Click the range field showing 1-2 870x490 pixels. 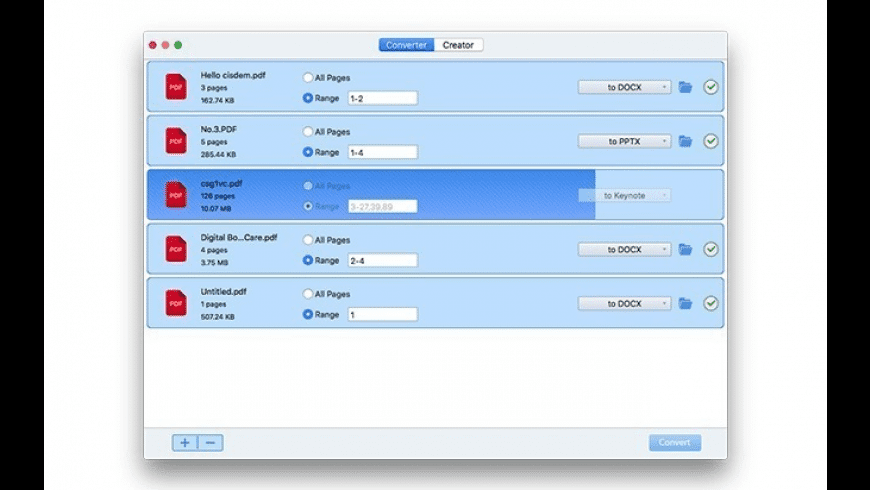point(383,98)
